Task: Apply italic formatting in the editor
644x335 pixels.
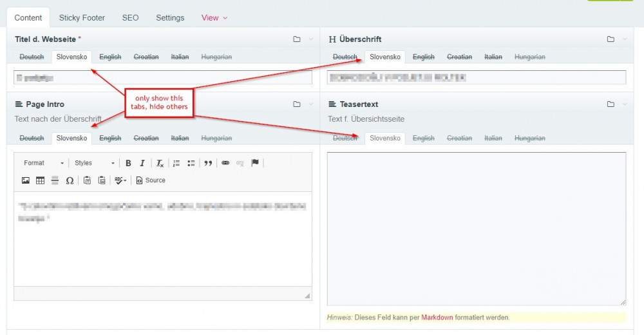Action: coord(142,163)
